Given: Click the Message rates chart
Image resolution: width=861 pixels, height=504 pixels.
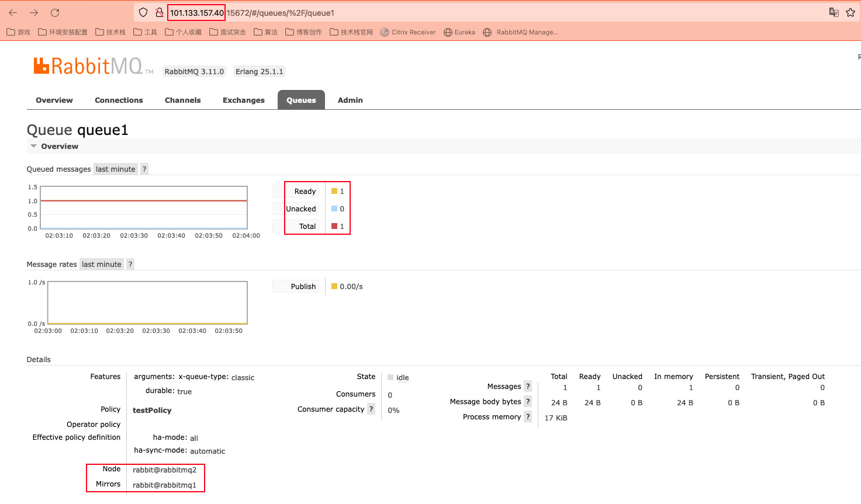Looking at the screenshot, I should pyautogui.click(x=147, y=303).
